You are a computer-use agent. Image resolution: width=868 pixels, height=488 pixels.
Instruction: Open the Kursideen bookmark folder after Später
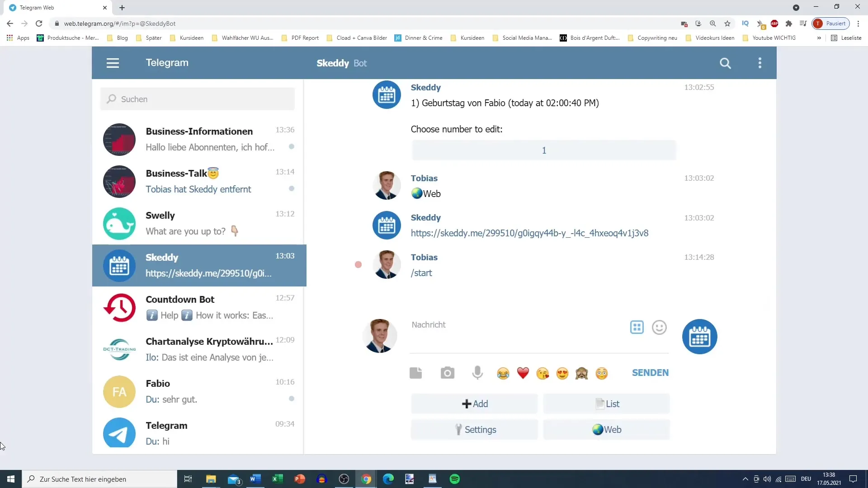tap(187, 38)
